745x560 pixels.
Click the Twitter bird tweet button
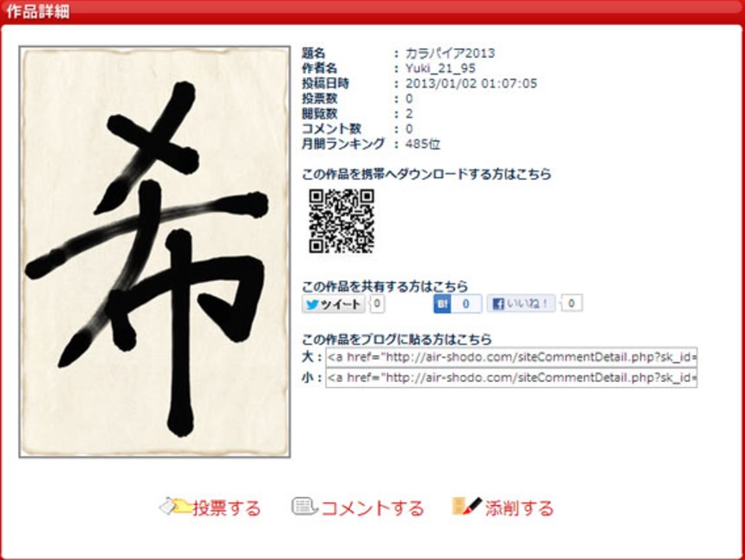[x=334, y=304]
